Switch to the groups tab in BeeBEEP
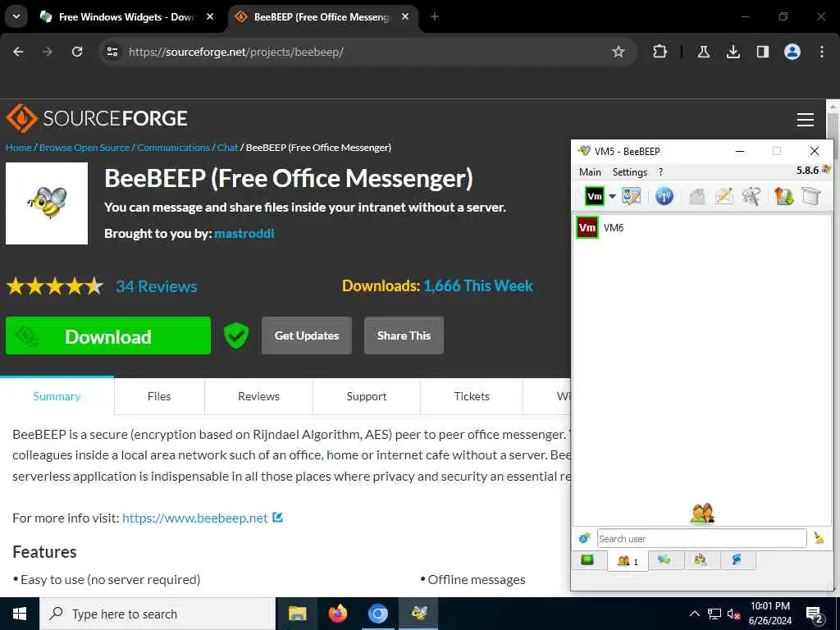 pyautogui.click(x=701, y=560)
